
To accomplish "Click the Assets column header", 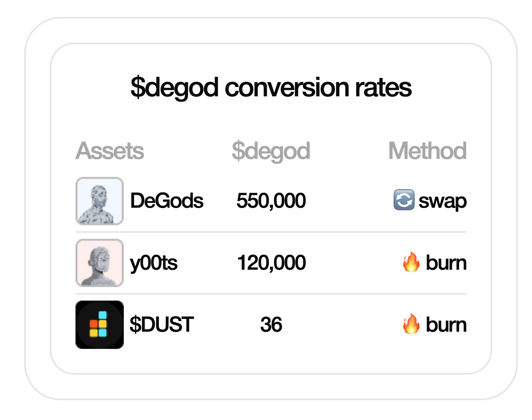I will (110, 151).
